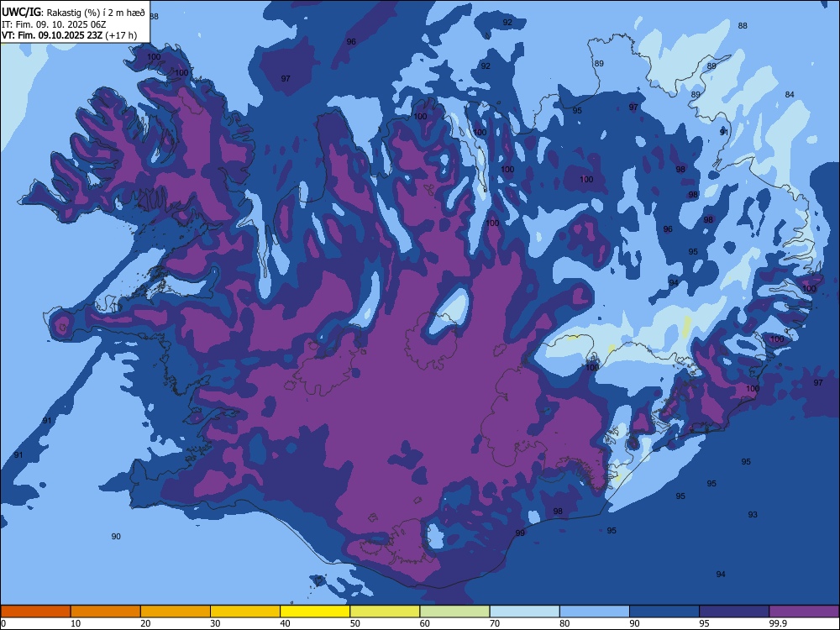Select the orange 10–20 legend color segment
The width and height of the screenshot is (840, 630).
click(106, 612)
